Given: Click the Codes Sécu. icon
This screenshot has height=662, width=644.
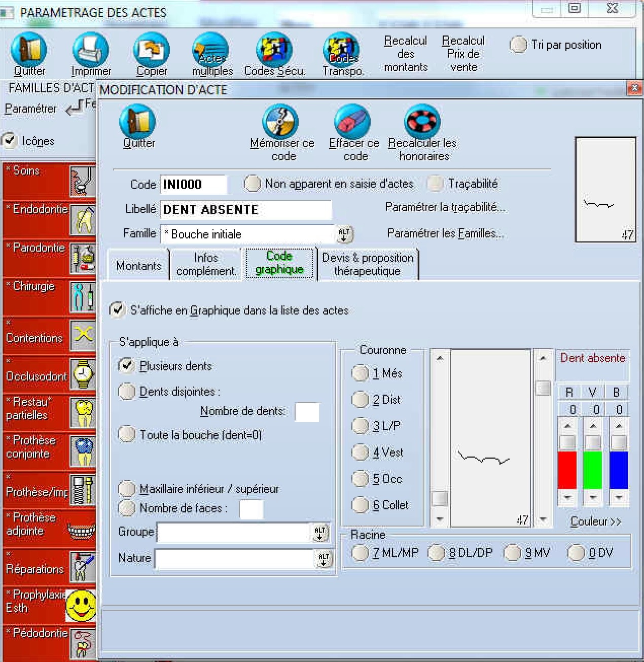Looking at the screenshot, I should click(274, 50).
